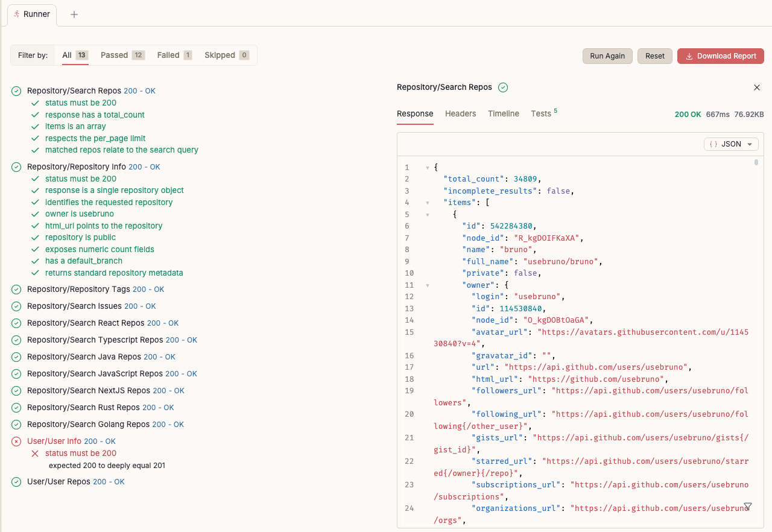Screen dimensions: 772x532
Task: Select Repository/Search Issues result
Action: pyautogui.click(x=92, y=306)
